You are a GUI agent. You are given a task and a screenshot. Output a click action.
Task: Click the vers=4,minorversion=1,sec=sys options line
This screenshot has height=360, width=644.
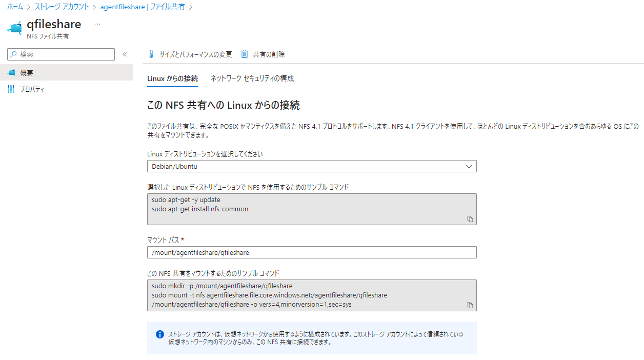click(x=251, y=304)
